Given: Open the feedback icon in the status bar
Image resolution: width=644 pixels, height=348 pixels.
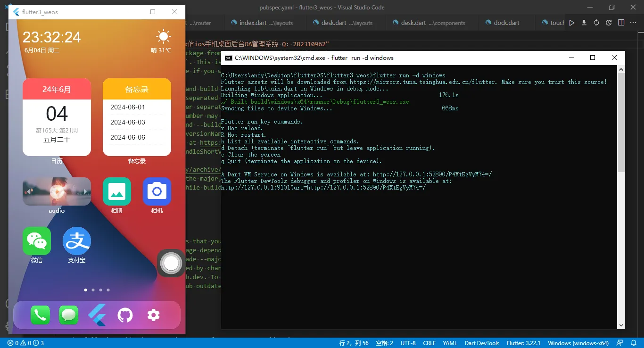Looking at the screenshot, I should click(620, 343).
